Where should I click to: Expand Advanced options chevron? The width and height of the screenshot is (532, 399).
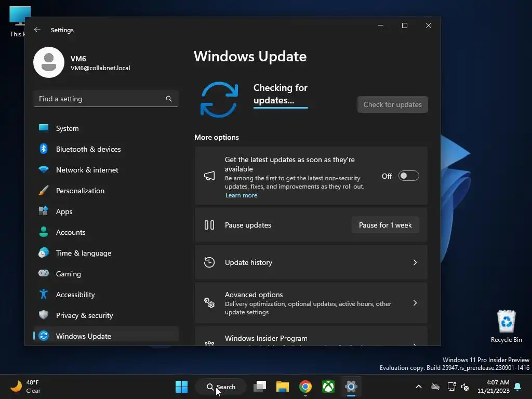point(415,303)
